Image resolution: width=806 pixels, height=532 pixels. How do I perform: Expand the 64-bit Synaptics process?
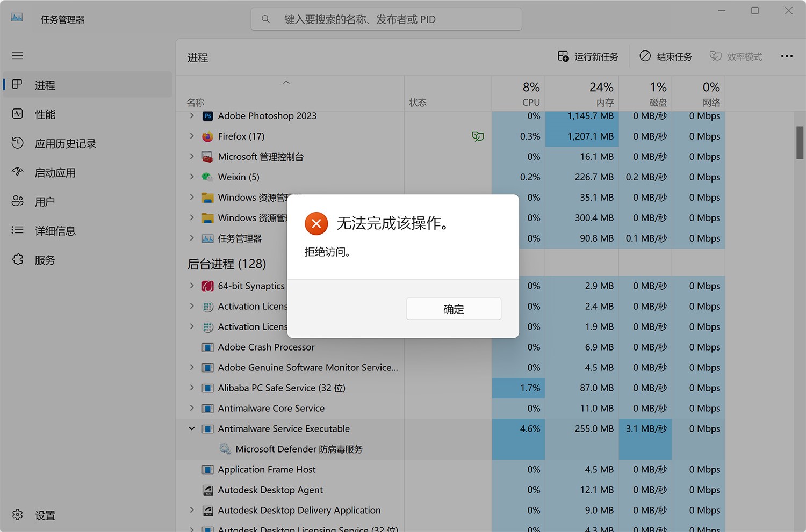[192, 286]
